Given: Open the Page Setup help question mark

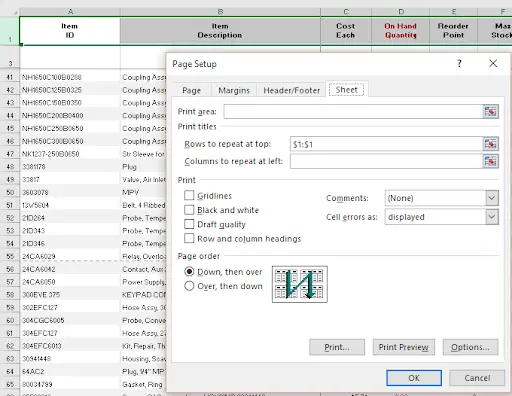Looking at the screenshot, I should coord(459,63).
